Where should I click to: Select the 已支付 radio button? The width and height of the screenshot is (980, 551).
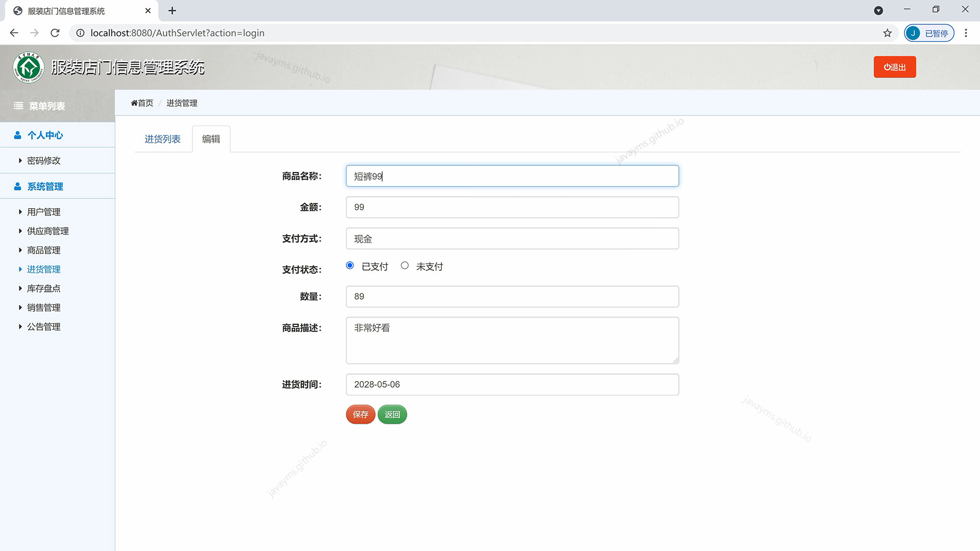coord(350,266)
